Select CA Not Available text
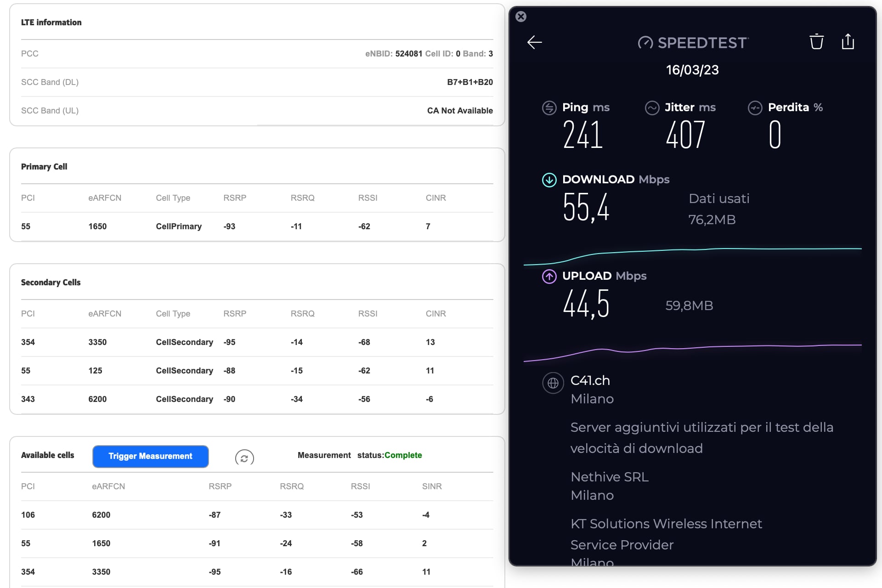This screenshot has height=588, width=882. click(x=460, y=111)
